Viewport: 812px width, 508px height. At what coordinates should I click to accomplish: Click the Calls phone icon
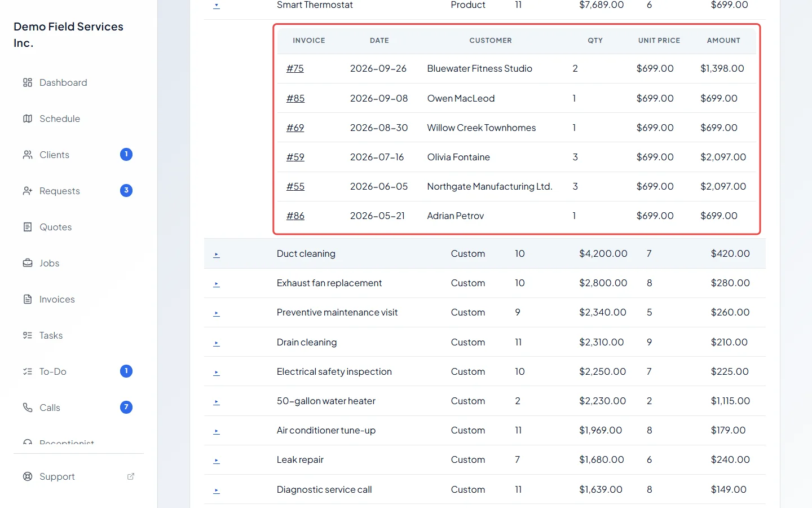(28, 408)
